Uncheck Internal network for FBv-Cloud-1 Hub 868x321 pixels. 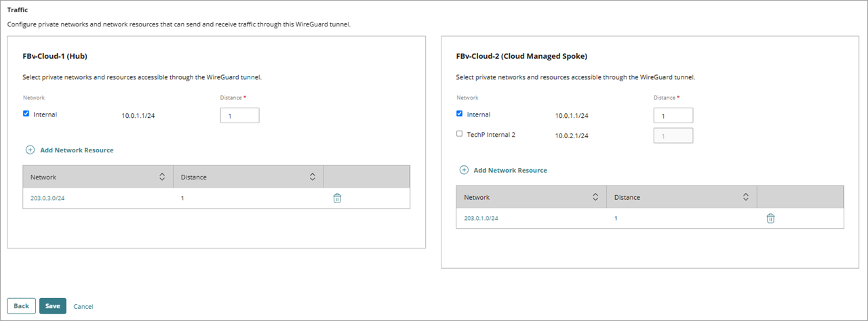26,114
